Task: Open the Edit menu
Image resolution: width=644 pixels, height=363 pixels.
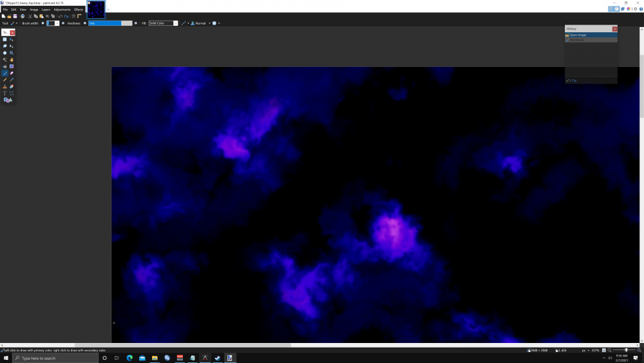Action: (x=14, y=10)
